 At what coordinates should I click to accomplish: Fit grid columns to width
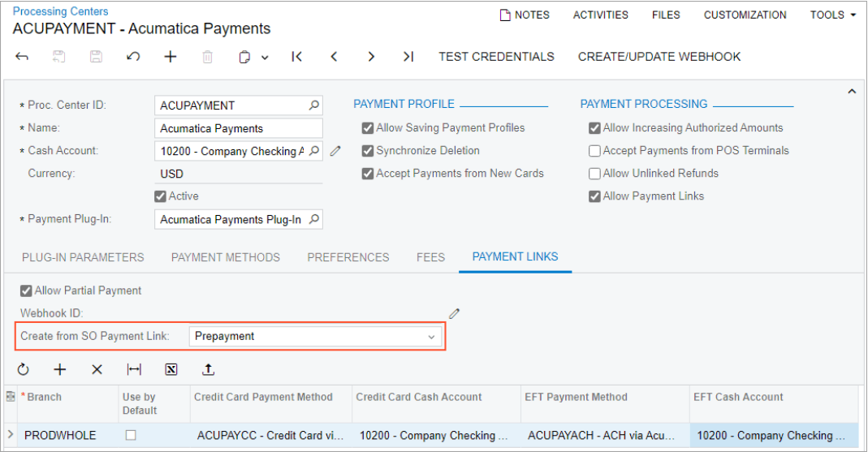coord(134,369)
